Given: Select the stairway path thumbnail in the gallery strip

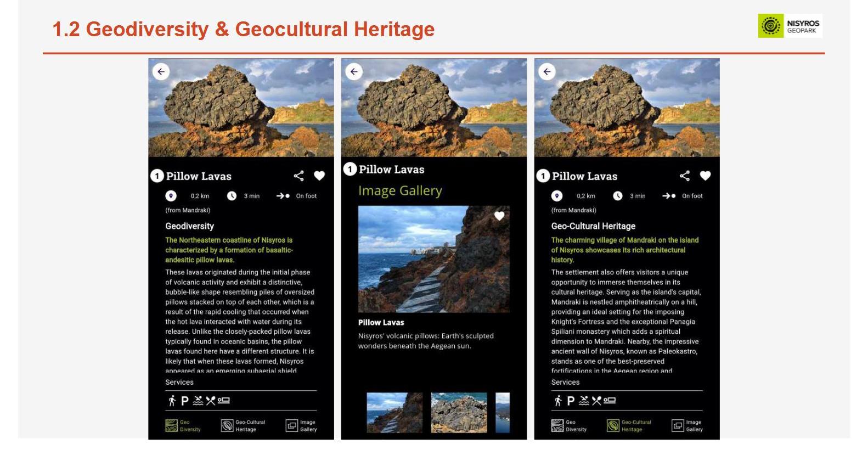Looking at the screenshot, I should coord(394,412).
